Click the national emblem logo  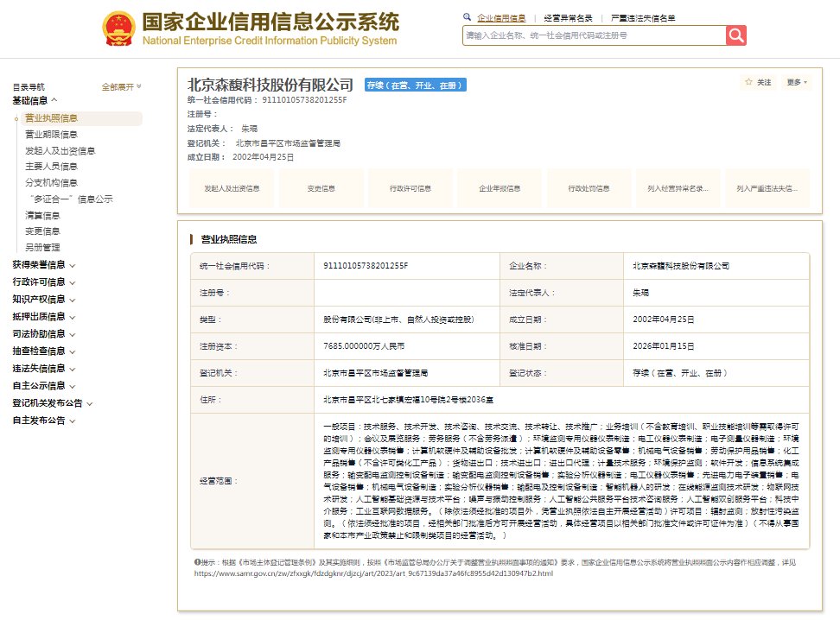118,28
